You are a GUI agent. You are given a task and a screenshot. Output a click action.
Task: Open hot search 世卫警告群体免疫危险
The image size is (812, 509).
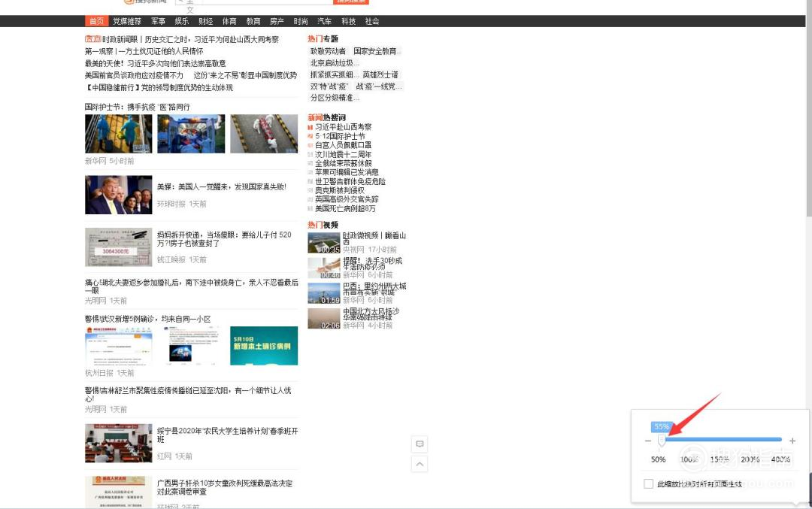[350, 182]
